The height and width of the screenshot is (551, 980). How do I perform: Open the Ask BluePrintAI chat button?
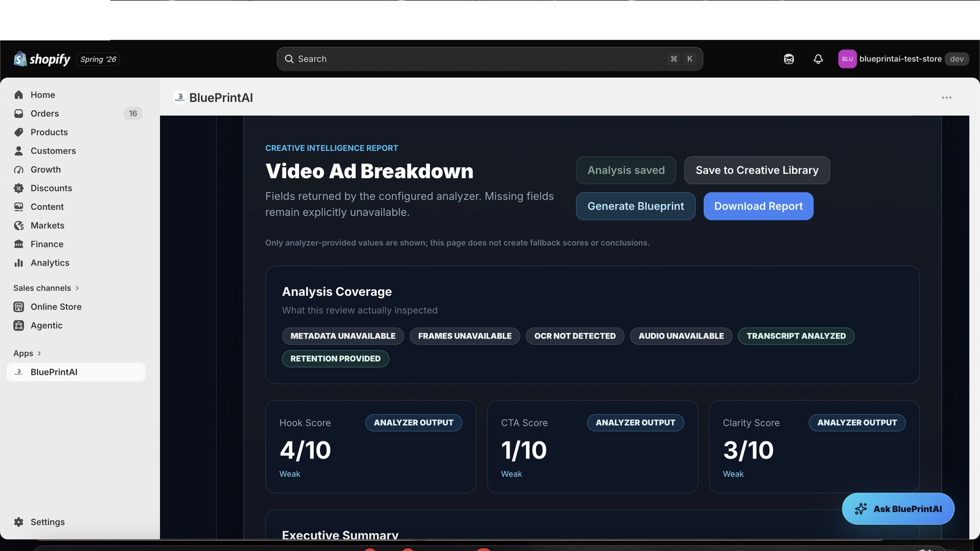tap(898, 509)
